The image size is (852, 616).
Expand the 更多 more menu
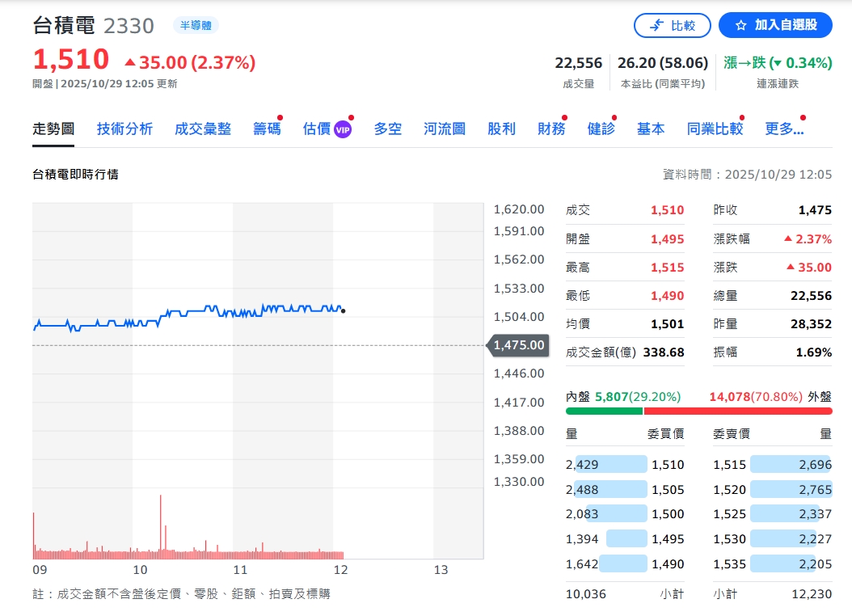tap(784, 129)
